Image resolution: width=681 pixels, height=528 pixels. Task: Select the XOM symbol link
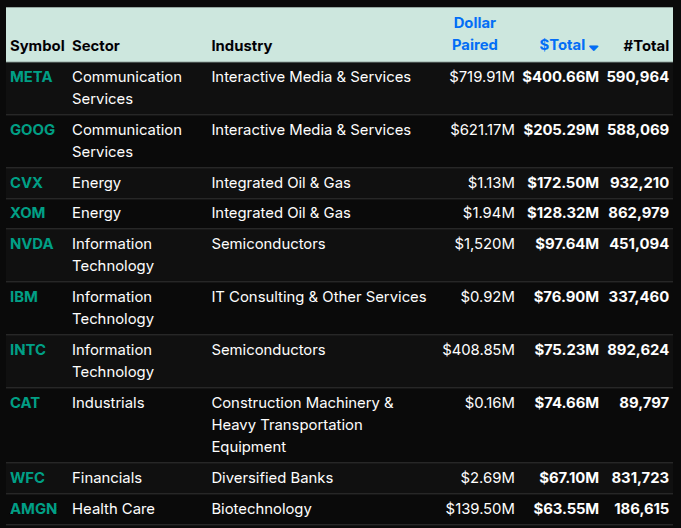coord(27,213)
